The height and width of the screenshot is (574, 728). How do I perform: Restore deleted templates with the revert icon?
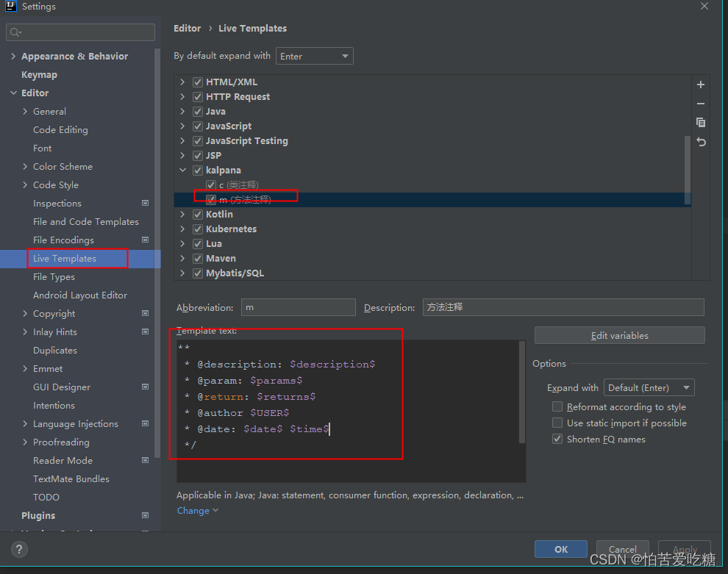click(x=701, y=142)
